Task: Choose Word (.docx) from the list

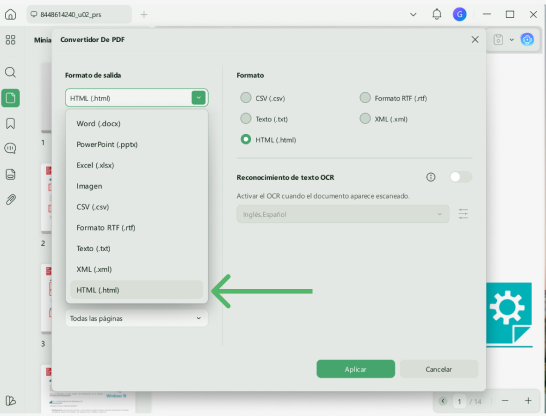Action: 136,124
